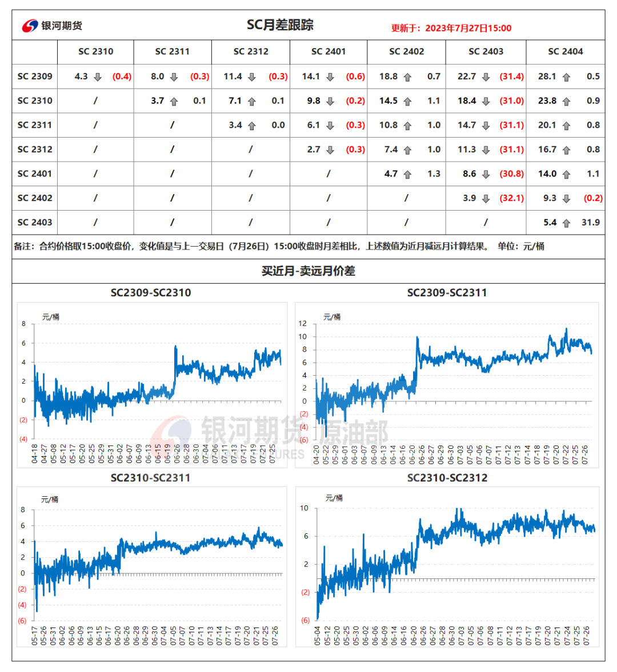Click the red update timestamp 2023年7月27日15:00

(x=468, y=29)
